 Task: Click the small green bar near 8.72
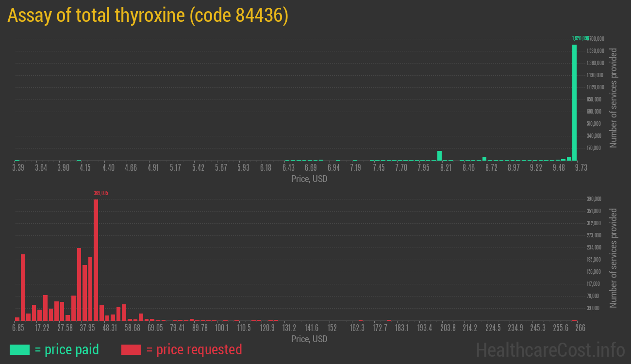tap(483, 158)
